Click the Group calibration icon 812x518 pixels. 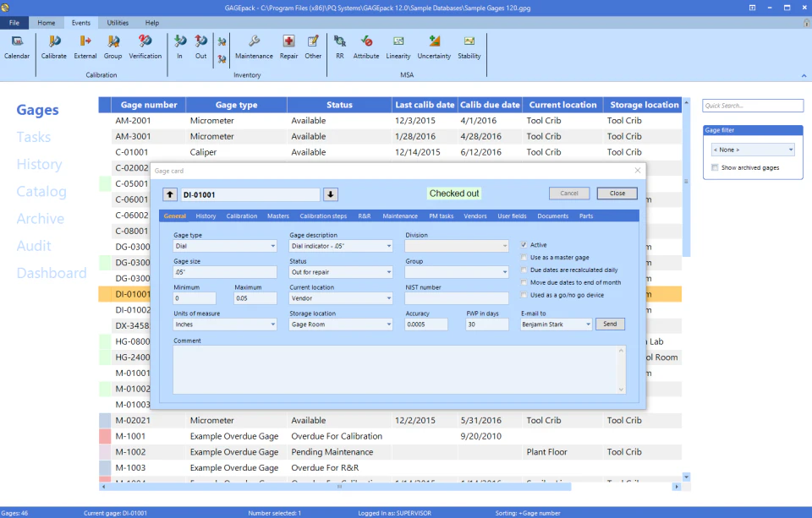(112, 48)
